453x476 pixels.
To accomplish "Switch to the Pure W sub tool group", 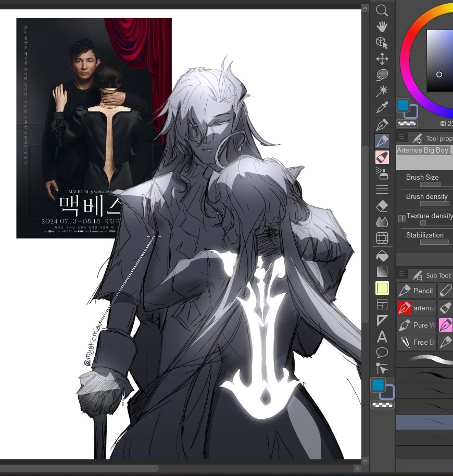I will pos(416,325).
